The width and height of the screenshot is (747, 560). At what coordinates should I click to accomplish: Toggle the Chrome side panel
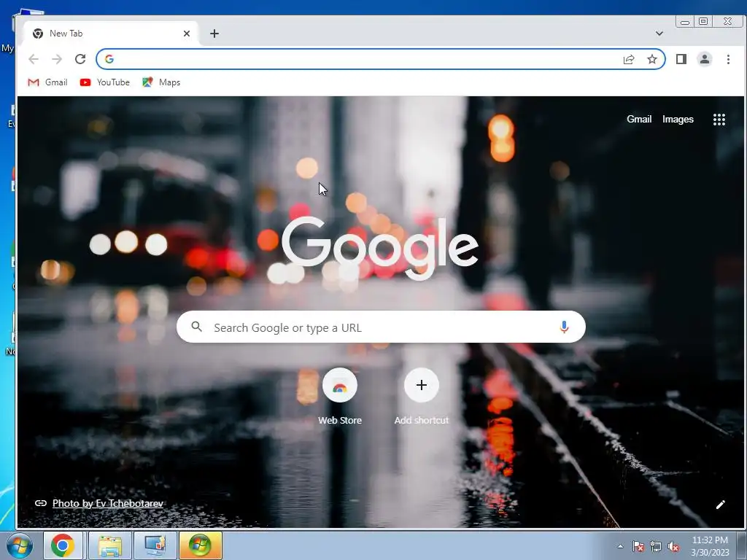681,59
